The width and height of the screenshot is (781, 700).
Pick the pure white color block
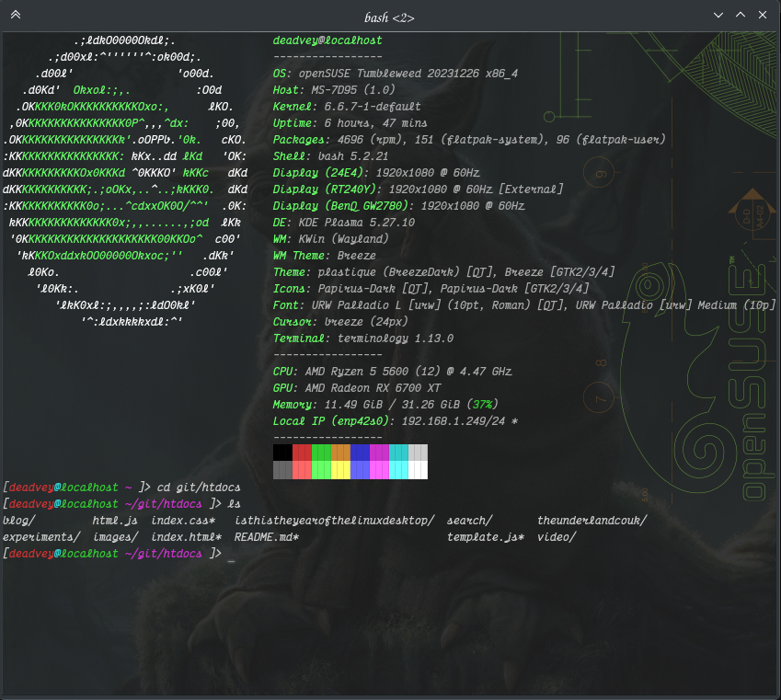(418, 470)
